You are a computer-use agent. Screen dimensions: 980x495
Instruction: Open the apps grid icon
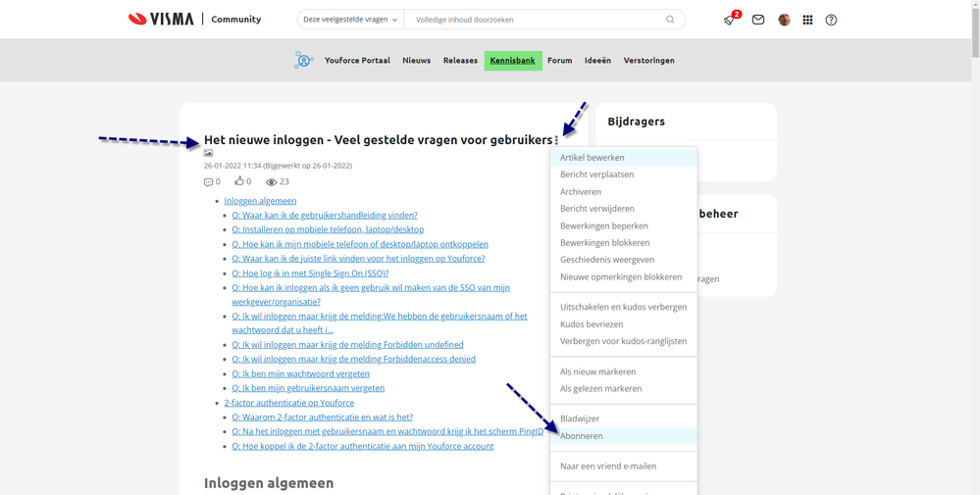[807, 20]
